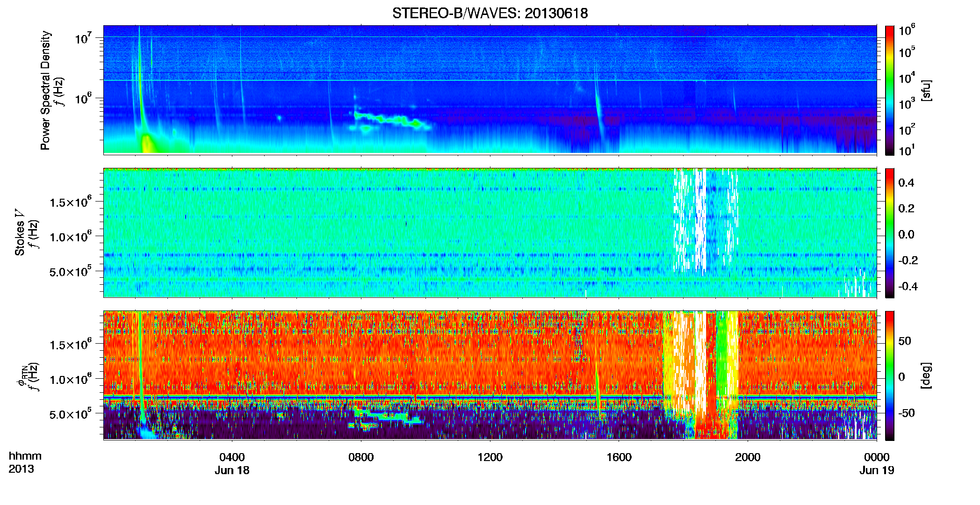Click the 1600 time tick label
This screenshot has height=505, width=980.
point(619,457)
